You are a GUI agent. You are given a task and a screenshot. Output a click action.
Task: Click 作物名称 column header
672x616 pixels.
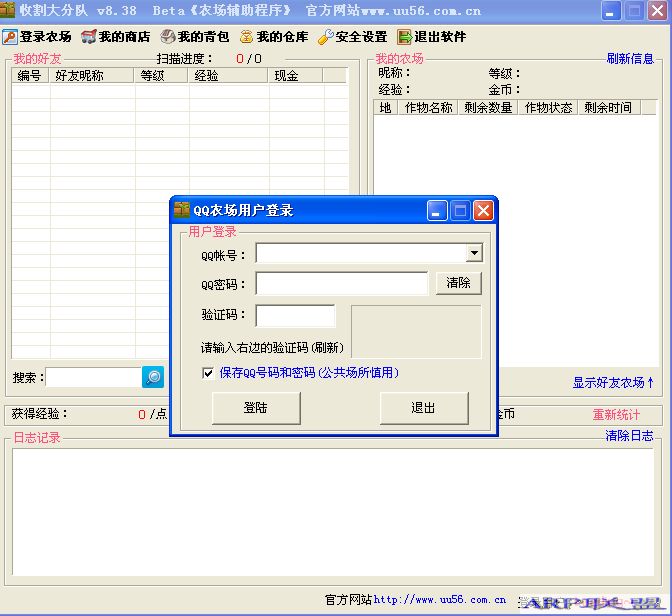pos(428,108)
